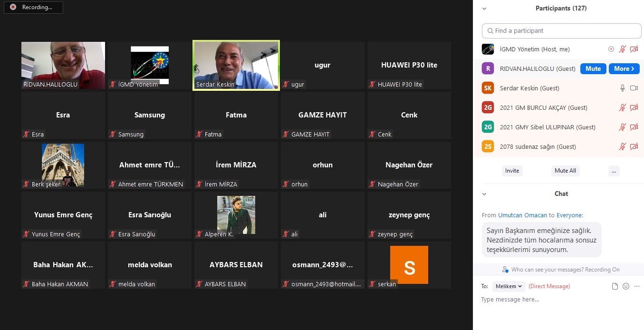Toggle muted microphone of 2078 sudenaz sağın
Image resolution: width=644 pixels, height=330 pixels.
tap(623, 146)
